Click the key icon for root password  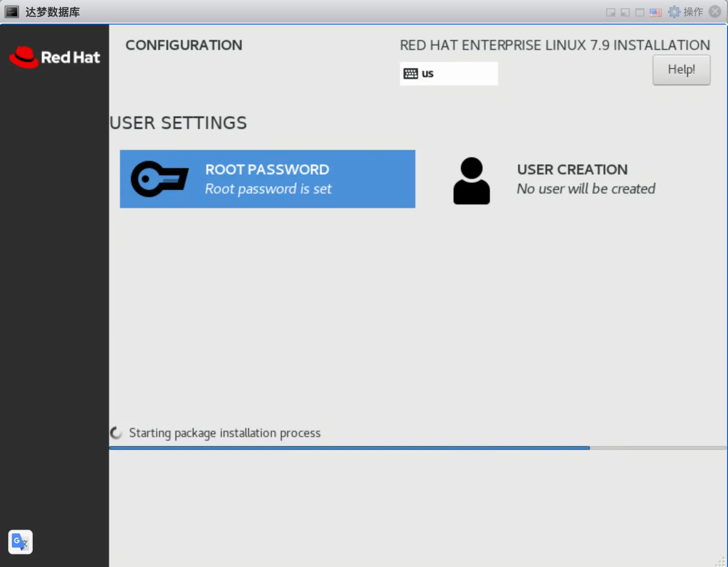(160, 179)
